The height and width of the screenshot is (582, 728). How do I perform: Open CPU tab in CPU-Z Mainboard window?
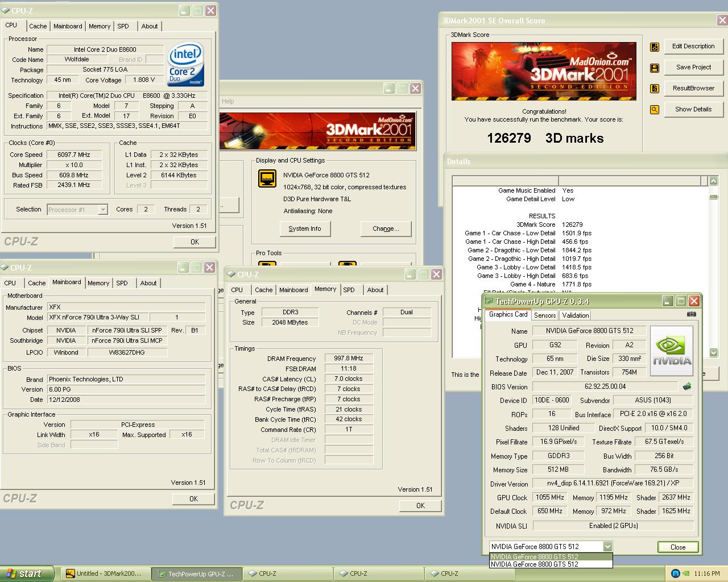click(10, 283)
